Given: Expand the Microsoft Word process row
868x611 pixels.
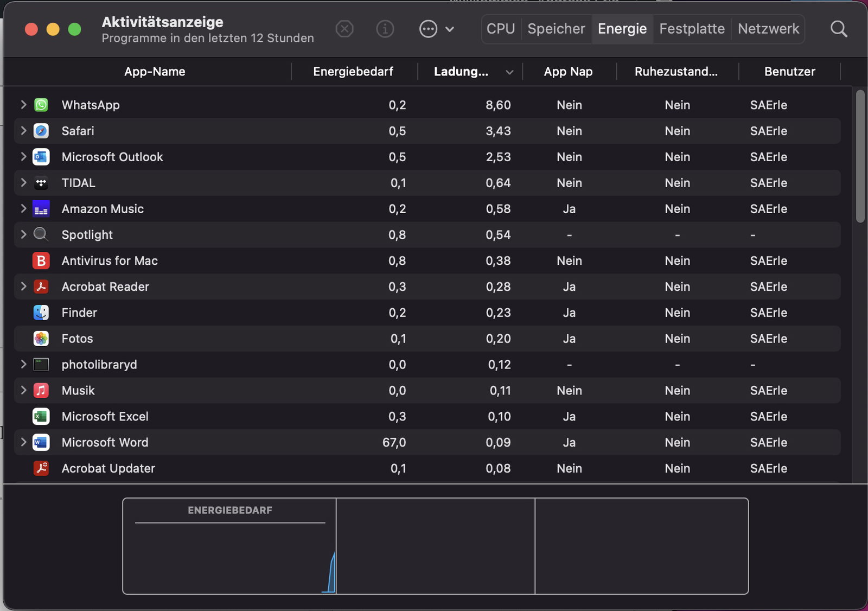Looking at the screenshot, I should 23,442.
